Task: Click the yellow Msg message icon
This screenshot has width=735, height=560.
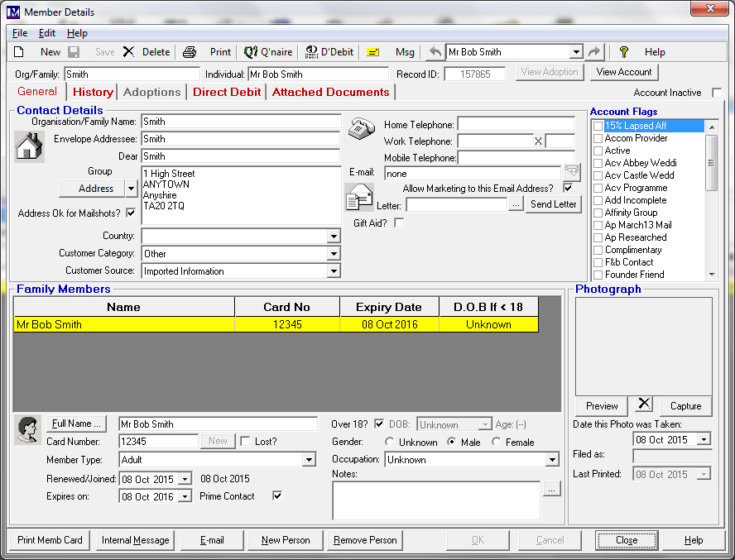Action: [373, 52]
